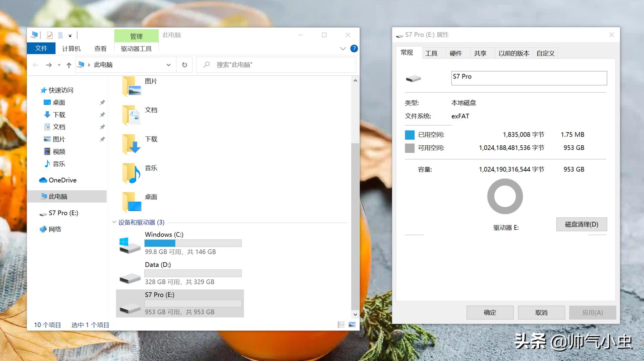
Task: Click the New Folder quick access icon
Action: click(60, 35)
